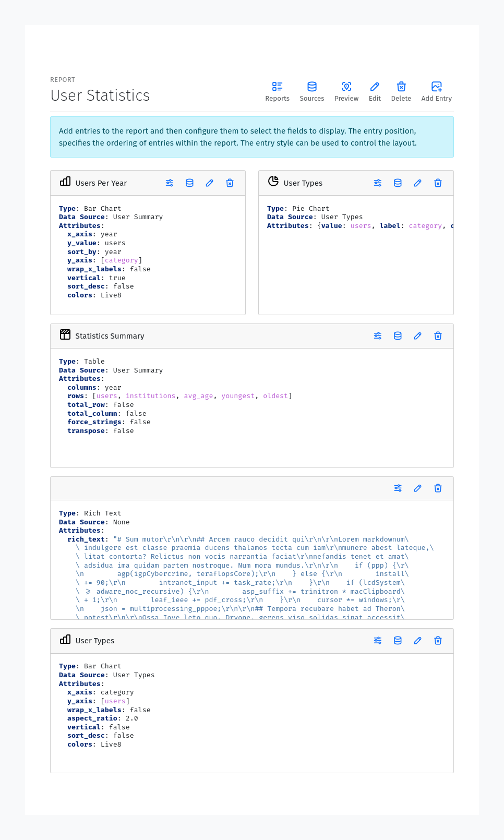Configure the User Types pie chart entry

coord(378,183)
